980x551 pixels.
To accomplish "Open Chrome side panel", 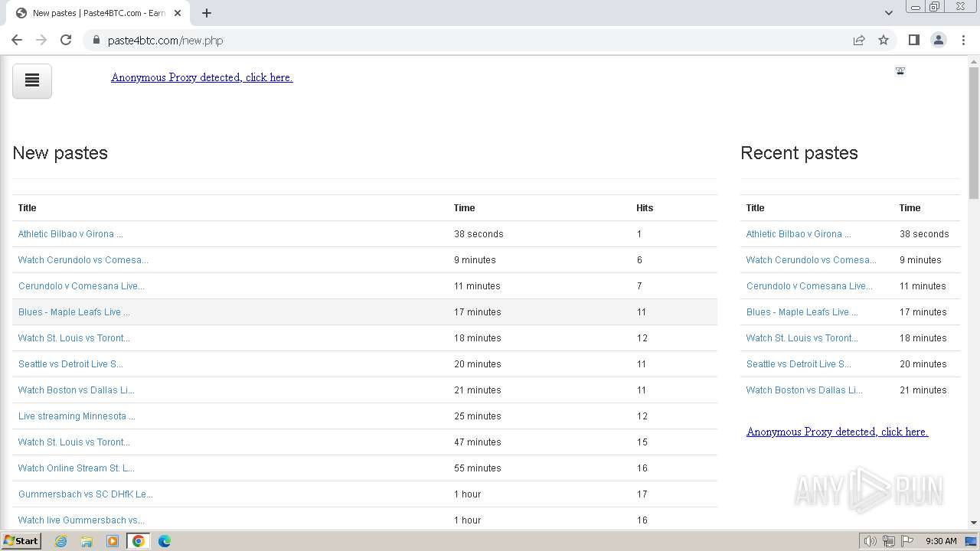I will [x=913, y=40].
